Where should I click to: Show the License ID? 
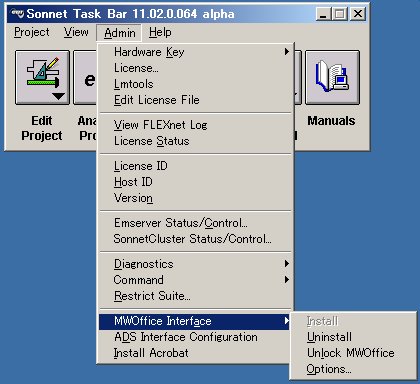[195, 166]
